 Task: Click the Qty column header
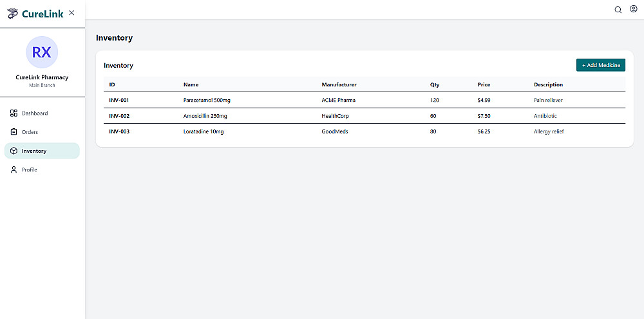tap(435, 84)
